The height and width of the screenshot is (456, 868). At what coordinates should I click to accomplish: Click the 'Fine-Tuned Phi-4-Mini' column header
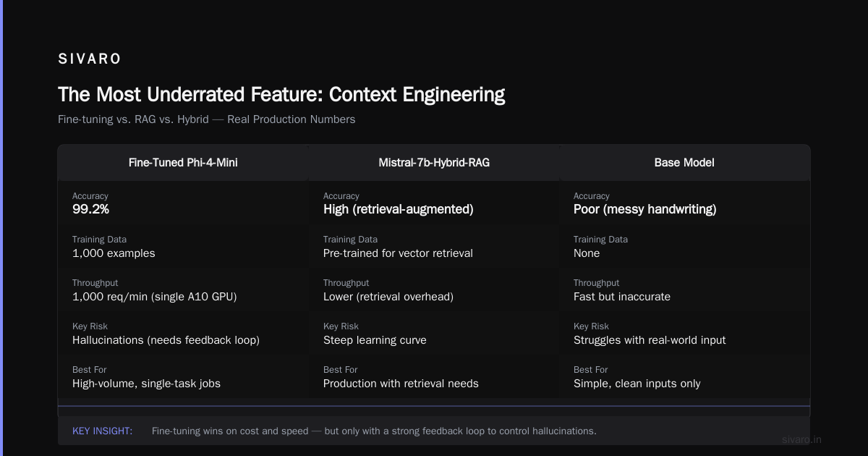click(183, 163)
